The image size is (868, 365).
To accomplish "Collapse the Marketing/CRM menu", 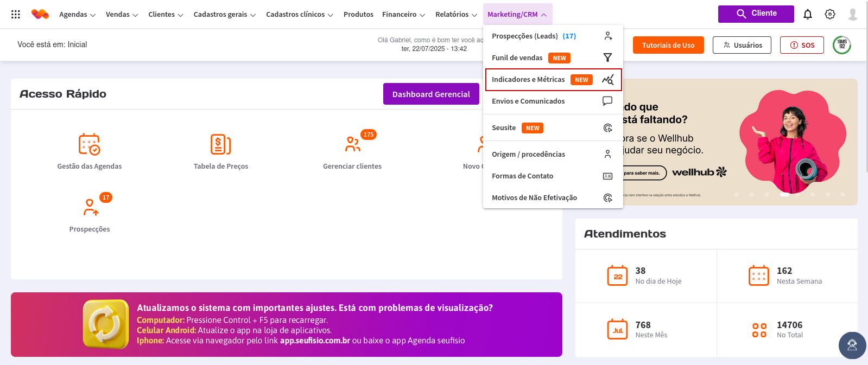I will pyautogui.click(x=517, y=15).
